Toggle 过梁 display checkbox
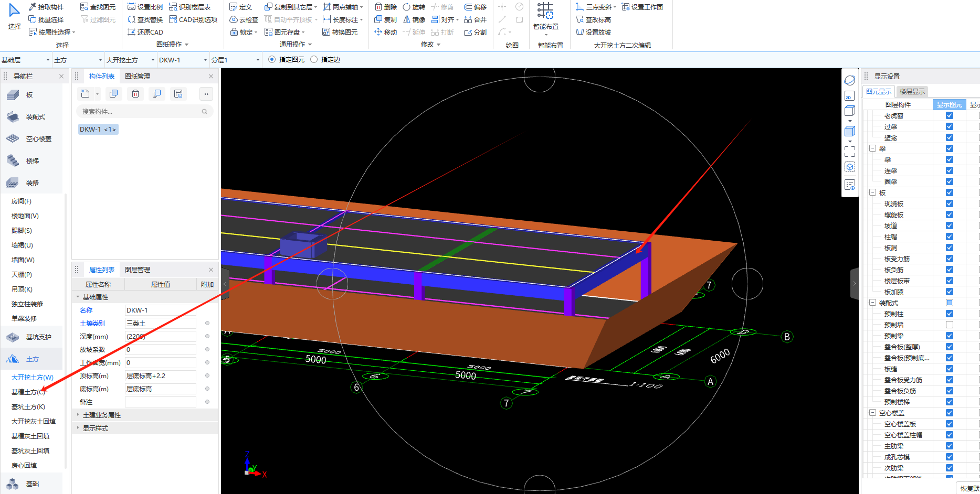This screenshot has width=980, height=494. pos(950,126)
